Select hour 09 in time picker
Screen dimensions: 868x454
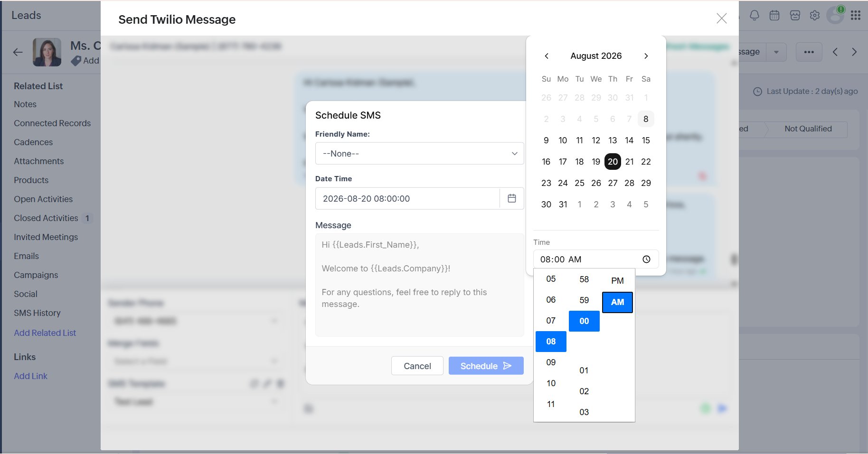coord(551,362)
